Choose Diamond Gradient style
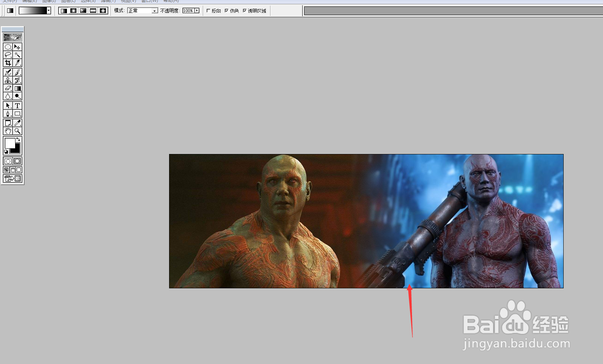This screenshot has width=603, height=364. [x=103, y=11]
